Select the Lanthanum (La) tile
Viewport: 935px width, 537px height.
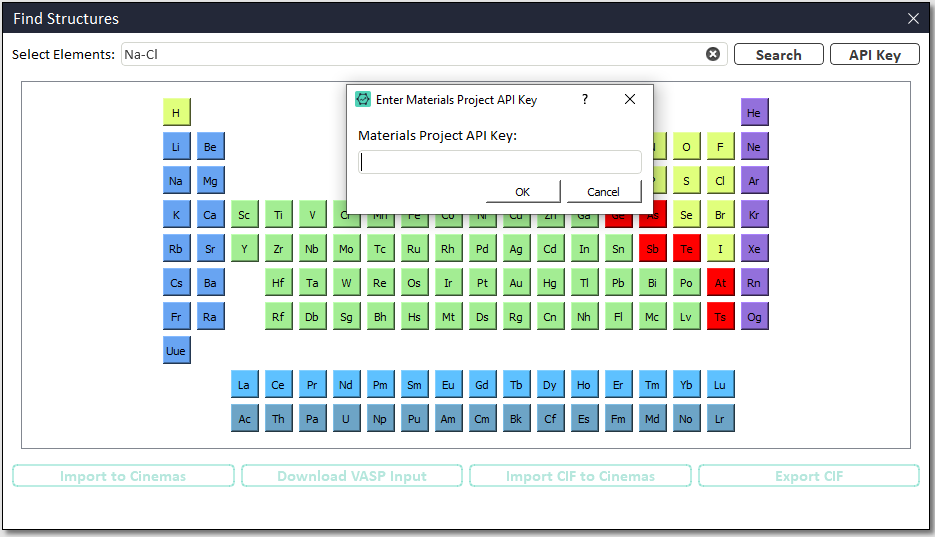pyautogui.click(x=244, y=384)
